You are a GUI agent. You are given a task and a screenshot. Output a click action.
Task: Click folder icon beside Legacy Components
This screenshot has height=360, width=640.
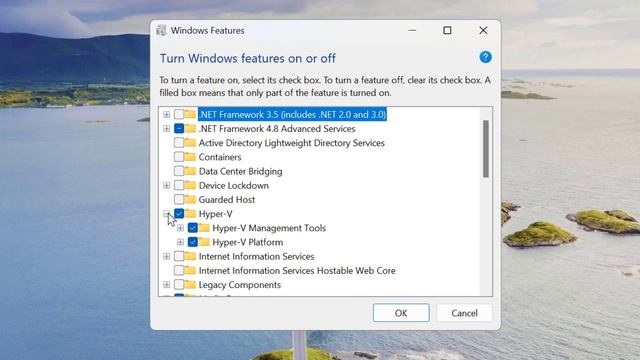(x=190, y=284)
